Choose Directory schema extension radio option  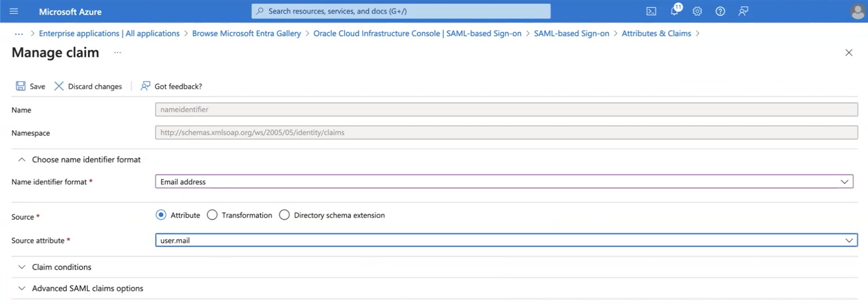(284, 215)
